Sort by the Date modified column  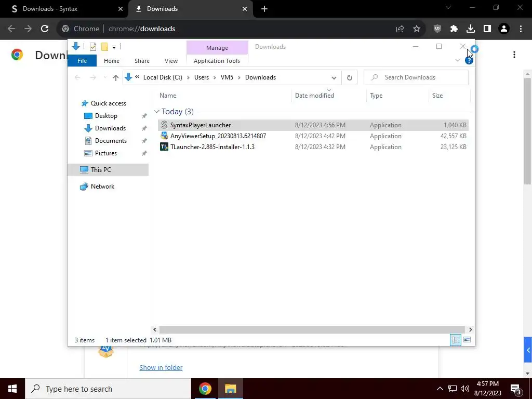coord(329,96)
